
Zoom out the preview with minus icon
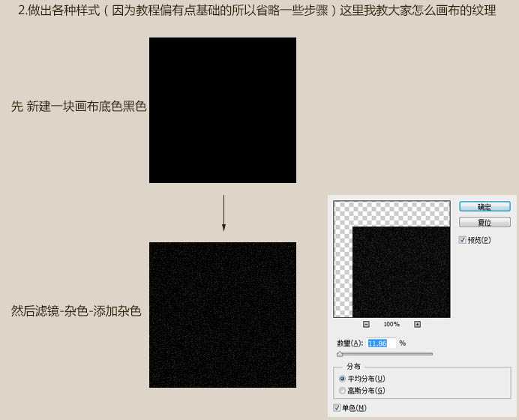pos(366,324)
